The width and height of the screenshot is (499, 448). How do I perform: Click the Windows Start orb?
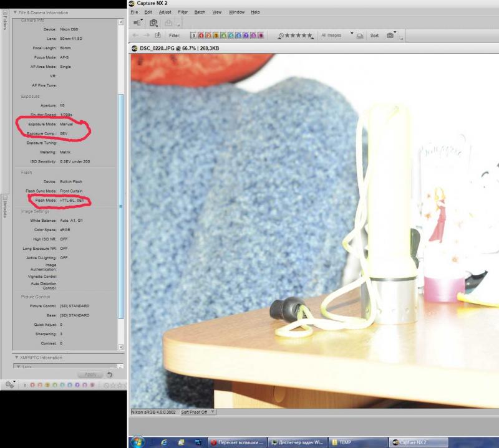[137, 442]
